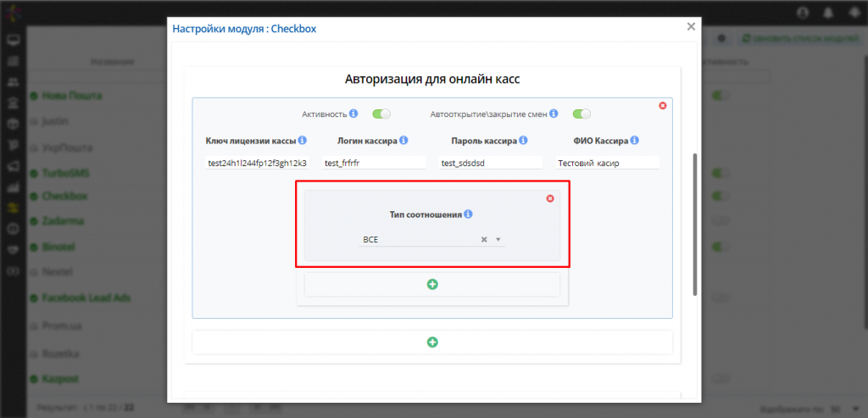Open the people icon in left sidebar
Image resolution: width=868 pixels, height=418 pixels.
(x=13, y=82)
